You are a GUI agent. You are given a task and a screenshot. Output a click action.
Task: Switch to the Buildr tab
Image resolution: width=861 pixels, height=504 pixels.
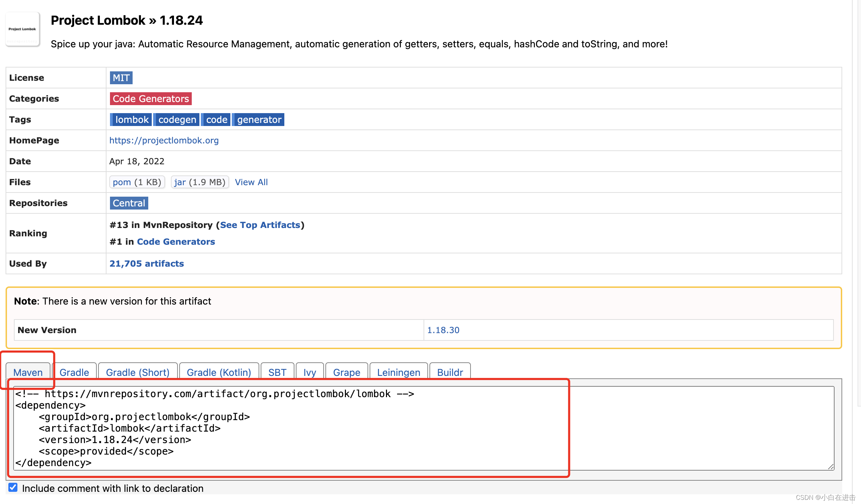450,372
